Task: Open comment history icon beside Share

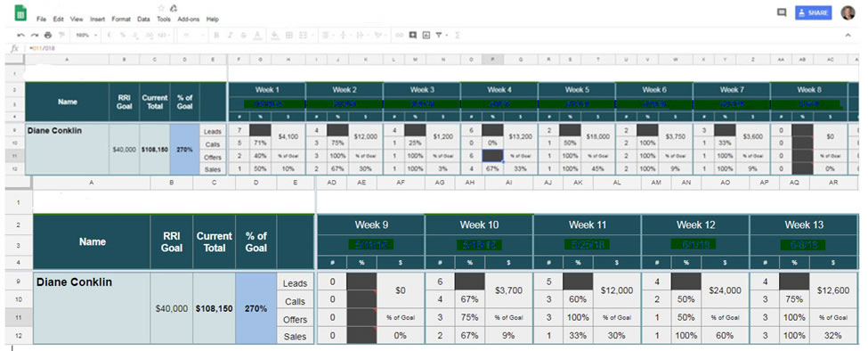Action: (x=782, y=12)
